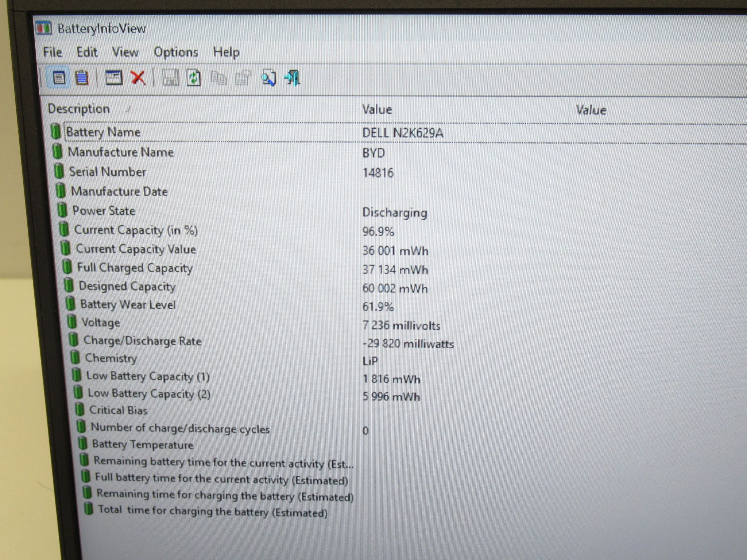Select the Designed Capacity row label
Viewport: 747px width, 560px height.
click(127, 286)
